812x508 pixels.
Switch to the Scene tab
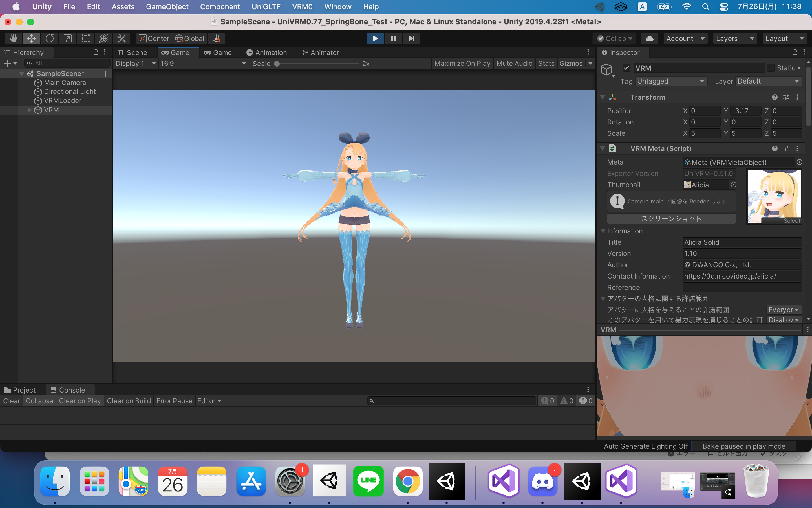pos(133,52)
